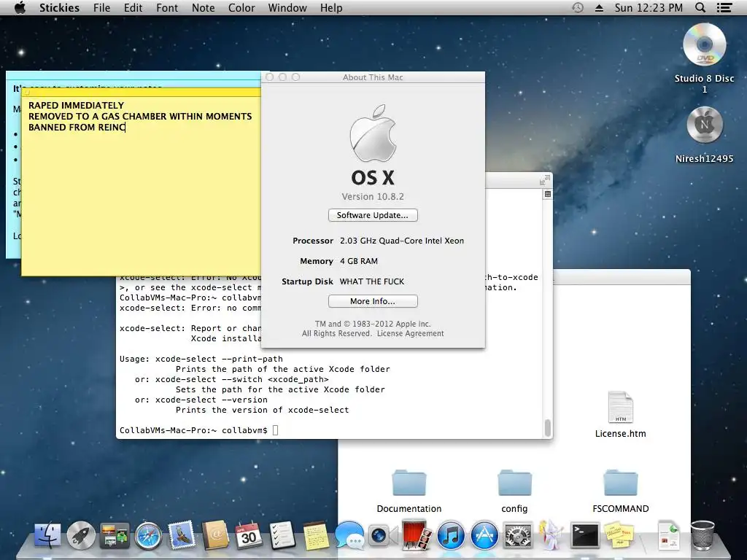Click the About This Mac title bar
This screenshot has width=747, height=560.
pyautogui.click(x=373, y=77)
